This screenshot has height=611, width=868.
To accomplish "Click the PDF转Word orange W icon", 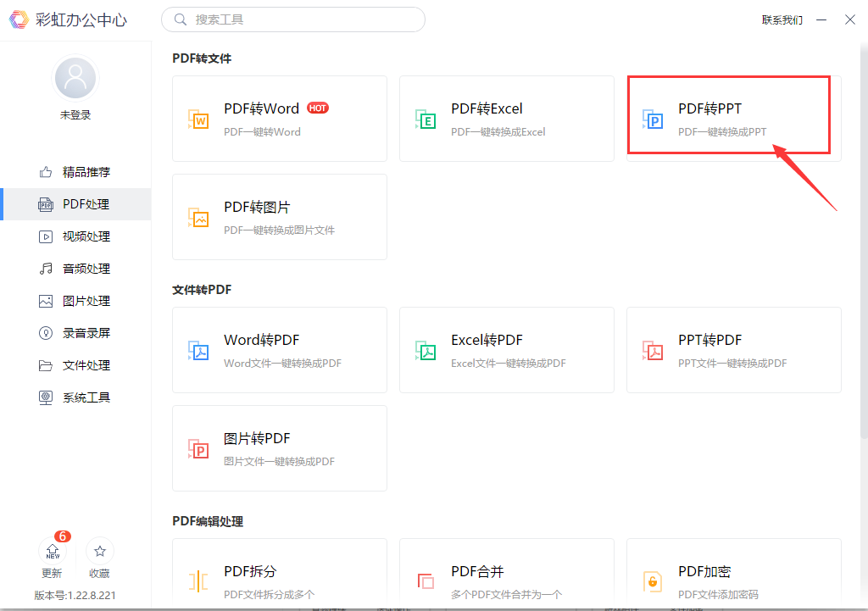I will [198, 119].
